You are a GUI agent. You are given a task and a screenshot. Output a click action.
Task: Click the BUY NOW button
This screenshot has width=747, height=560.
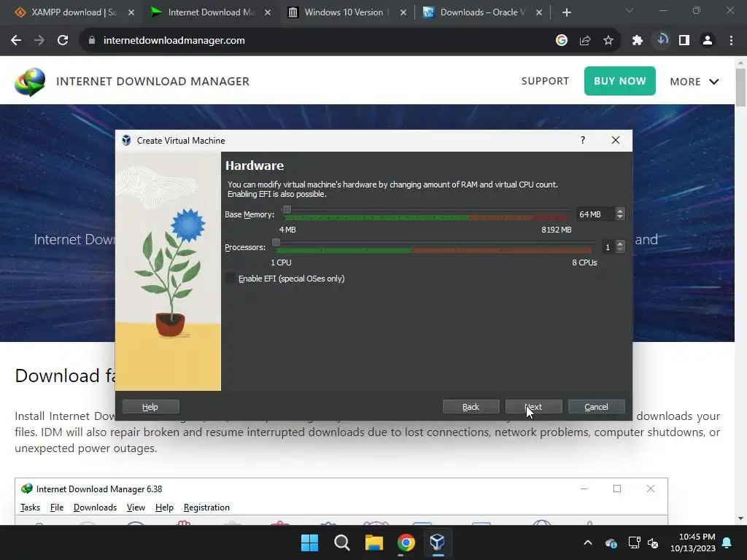[620, 81]
